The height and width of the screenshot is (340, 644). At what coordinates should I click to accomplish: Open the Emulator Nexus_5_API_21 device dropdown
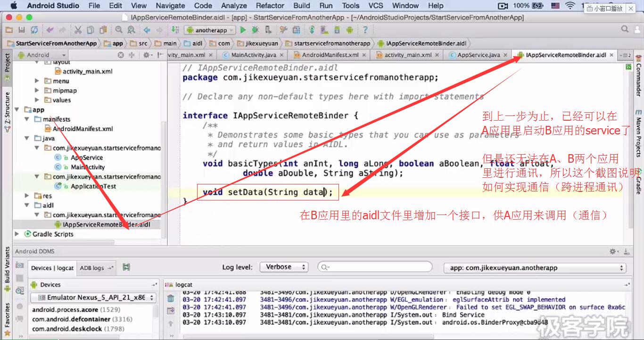point(93,298)
